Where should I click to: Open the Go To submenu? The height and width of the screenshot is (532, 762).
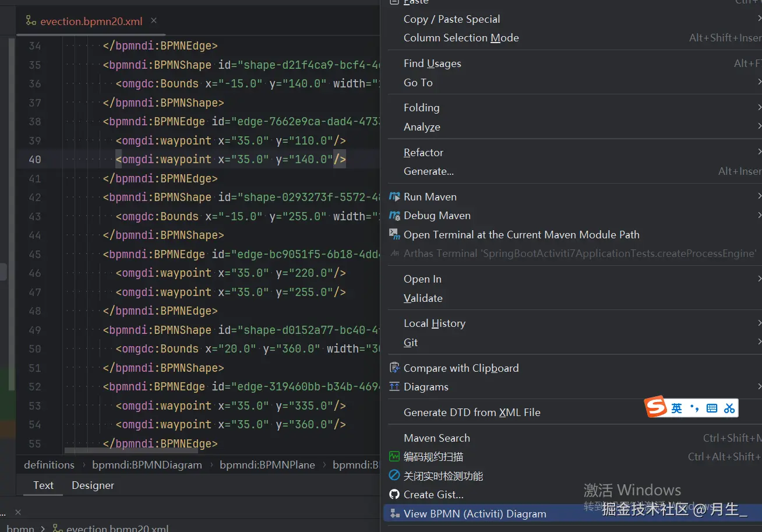point(571,83)
